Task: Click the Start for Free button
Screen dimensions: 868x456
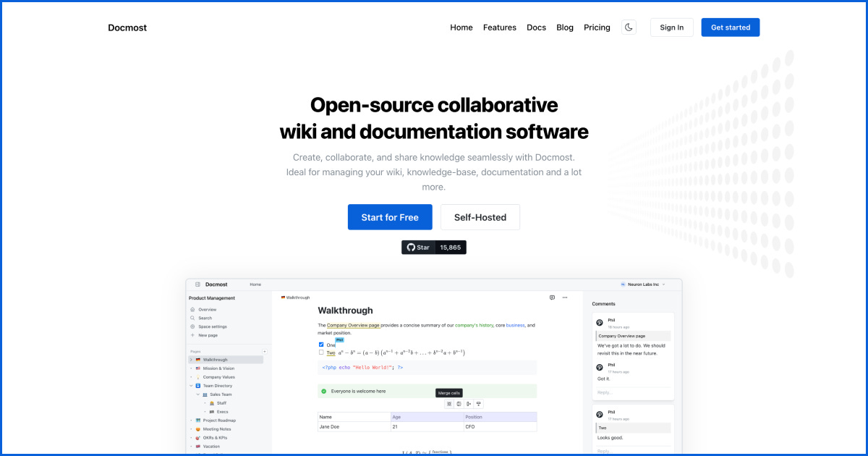Action: click(x=390, y=216)
